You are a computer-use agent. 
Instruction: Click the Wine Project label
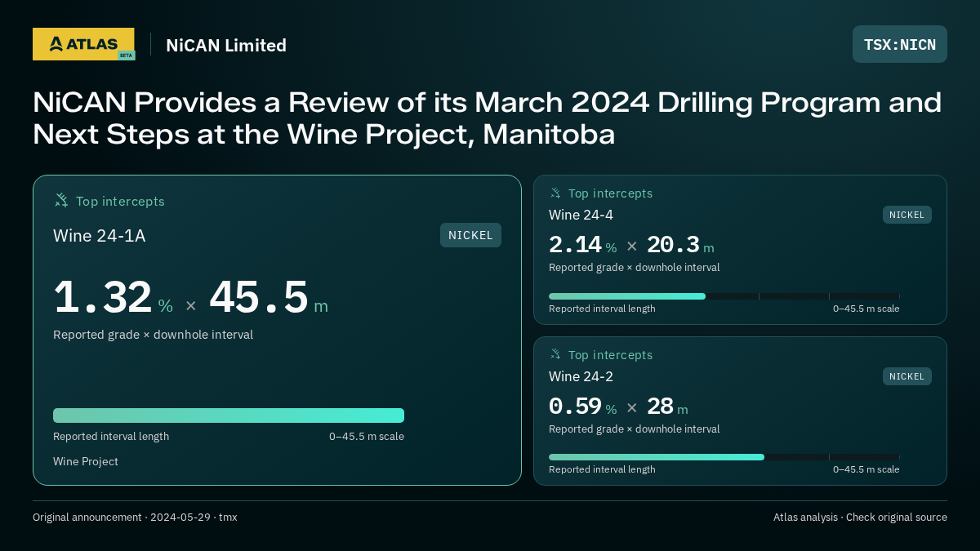tap(86, 461)
